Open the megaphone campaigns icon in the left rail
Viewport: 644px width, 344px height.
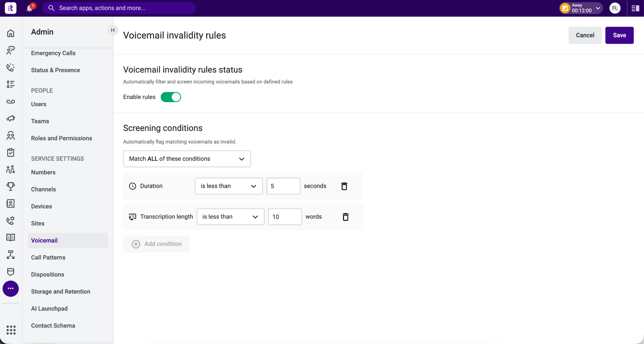point(11,118)
